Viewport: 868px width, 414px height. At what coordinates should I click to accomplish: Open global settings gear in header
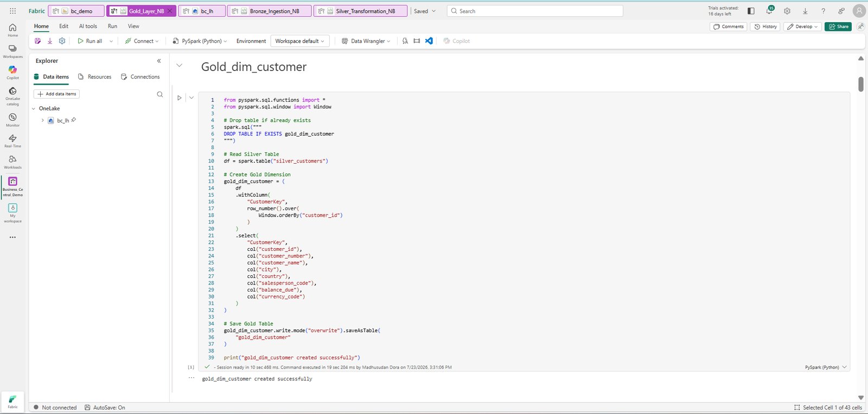(x=787, y=11)
